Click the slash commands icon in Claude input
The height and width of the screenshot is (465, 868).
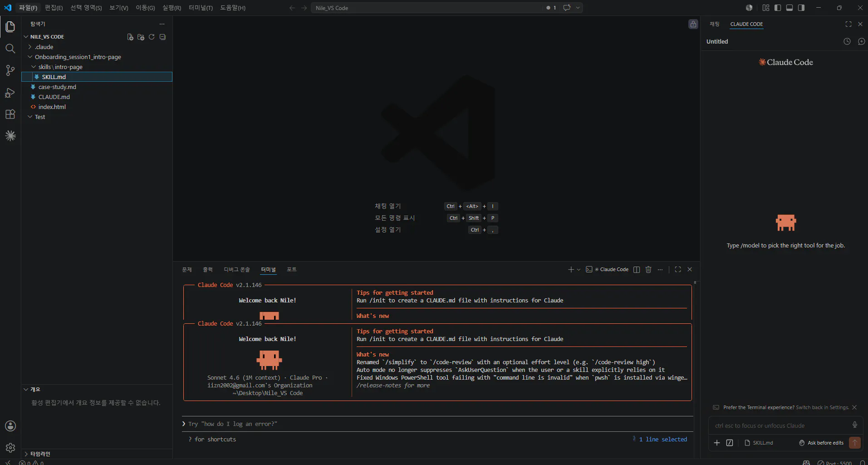tap(730, 443)
